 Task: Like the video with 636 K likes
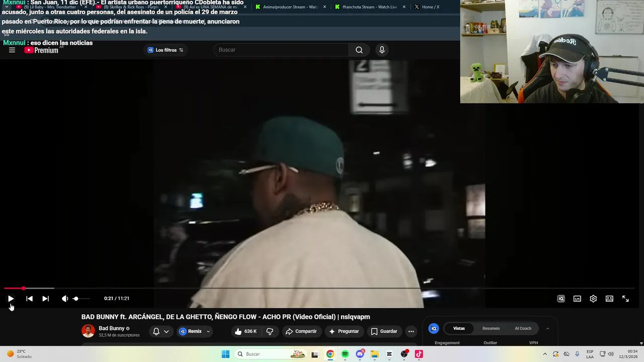[246, 331]
